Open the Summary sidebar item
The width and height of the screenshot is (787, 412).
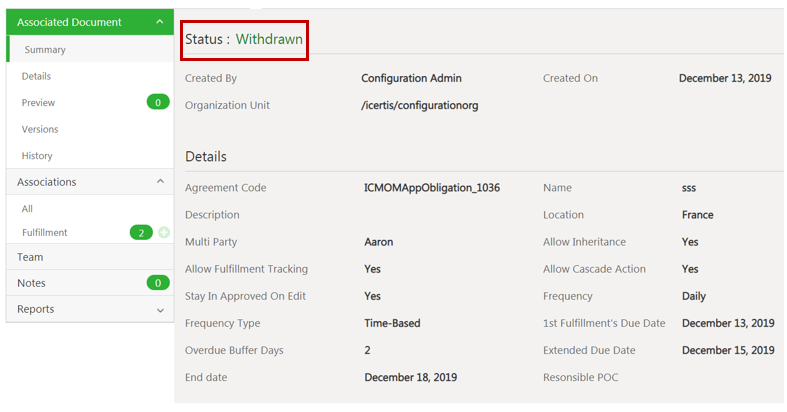click(46, 49)
